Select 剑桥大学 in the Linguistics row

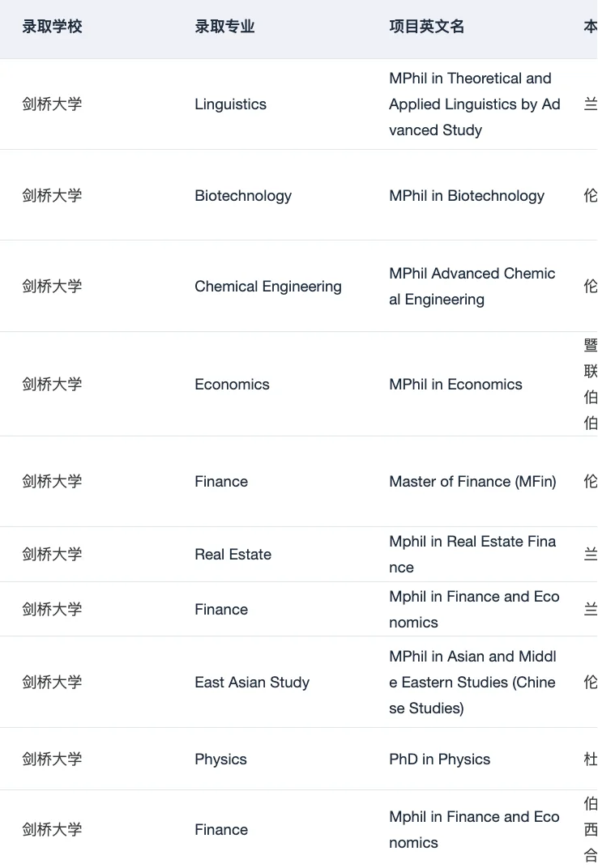pyautogui.click(x=52, y=104)
